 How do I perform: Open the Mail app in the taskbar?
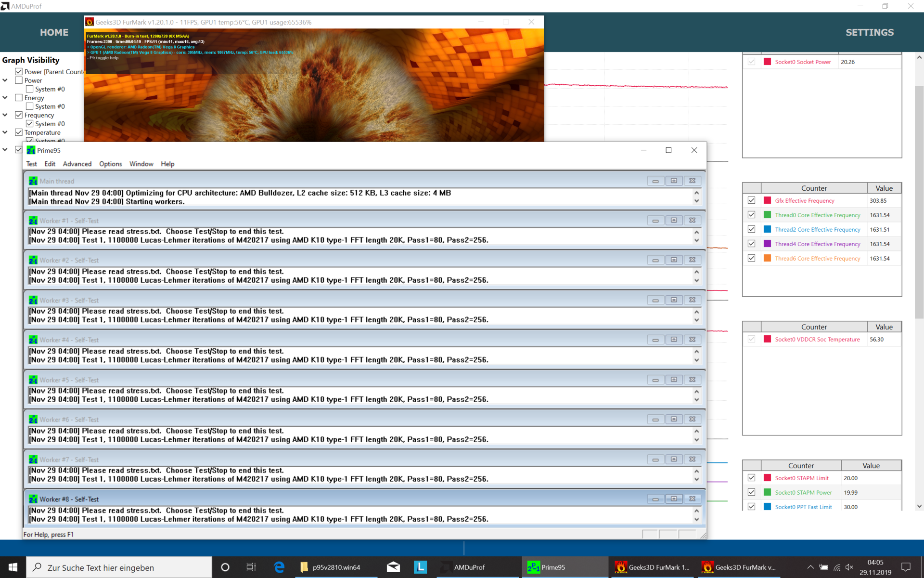pos(393,567)
